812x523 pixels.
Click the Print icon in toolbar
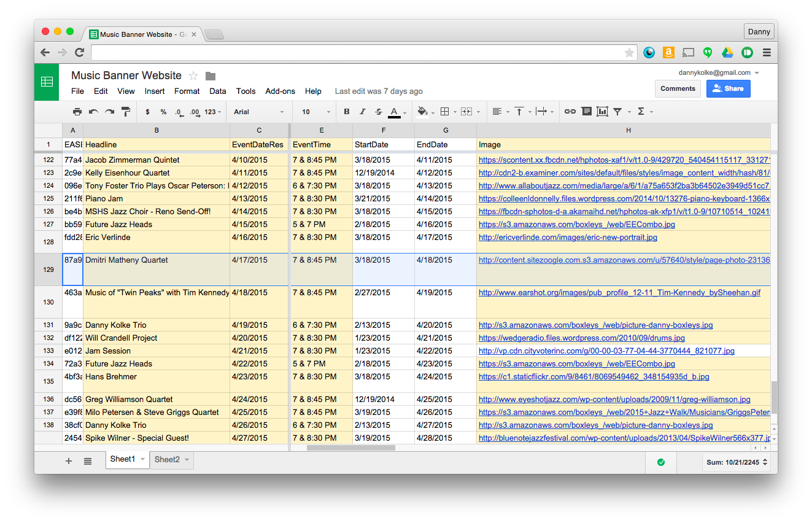[x=77, y=112]
